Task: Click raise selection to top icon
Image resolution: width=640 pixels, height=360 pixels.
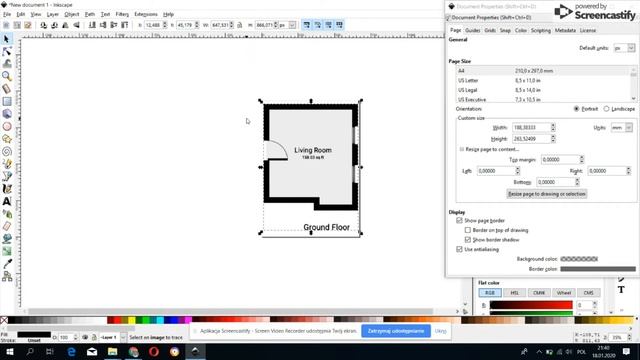Action: click(x=125, y=25)
